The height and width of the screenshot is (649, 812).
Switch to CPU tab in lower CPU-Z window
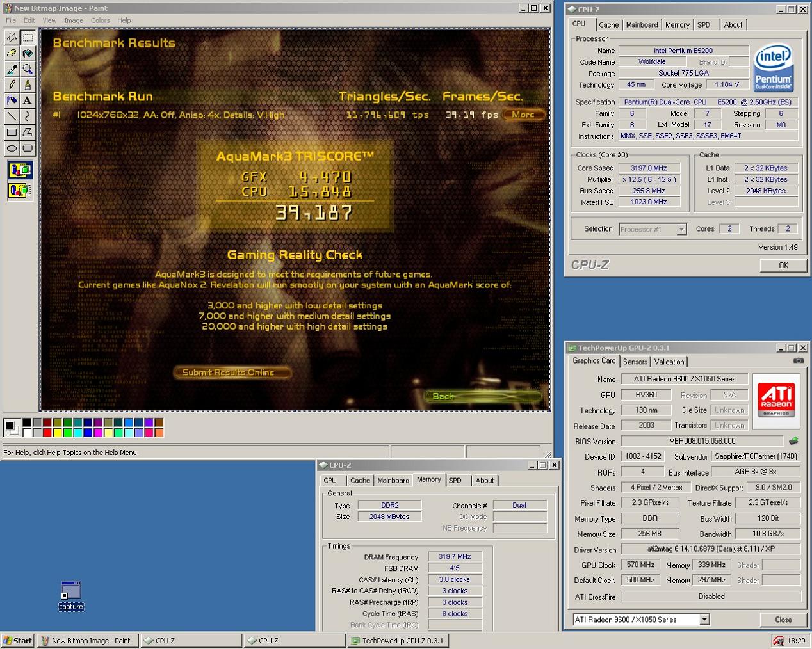click(x=330, y=481)
